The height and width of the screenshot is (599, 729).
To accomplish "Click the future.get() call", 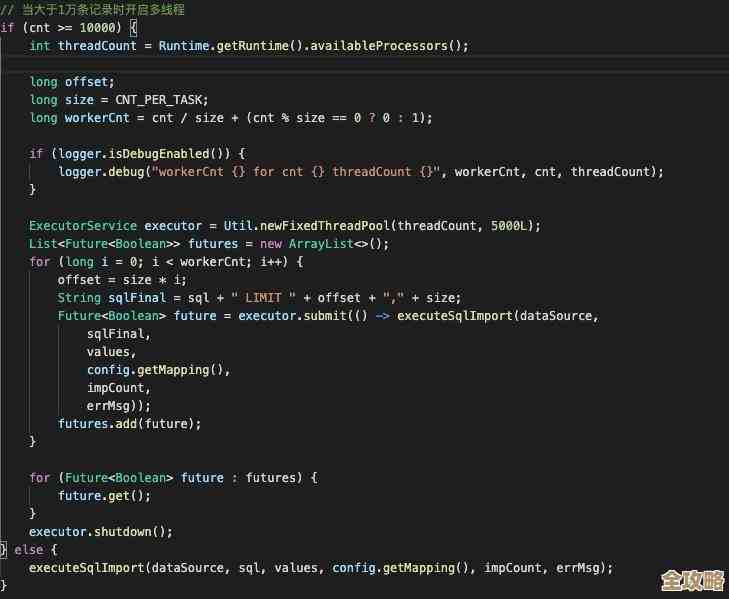I will coord(104,495).
